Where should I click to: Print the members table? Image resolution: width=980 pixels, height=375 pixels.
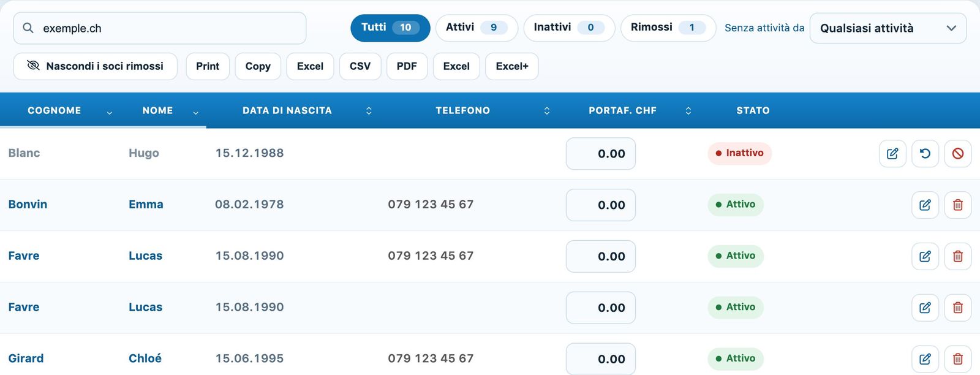pos(208,66)
